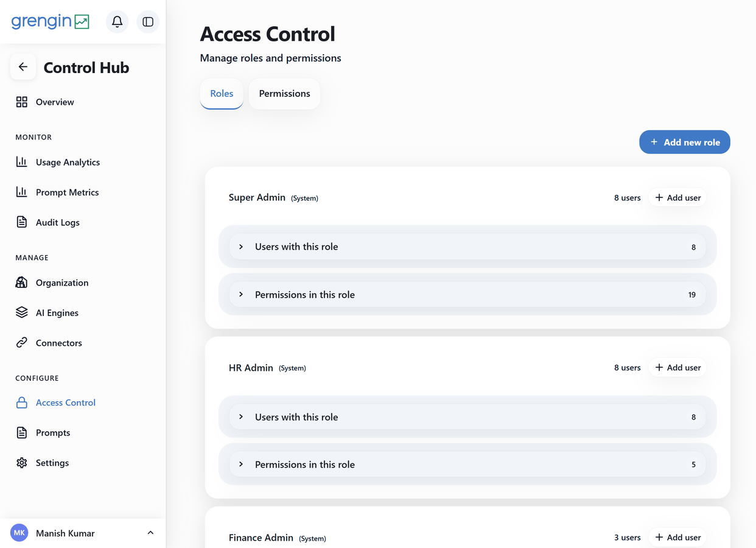Screen dimensions: 756x548
Task: Switch to the Permissions tab
Action: [284, 94]
